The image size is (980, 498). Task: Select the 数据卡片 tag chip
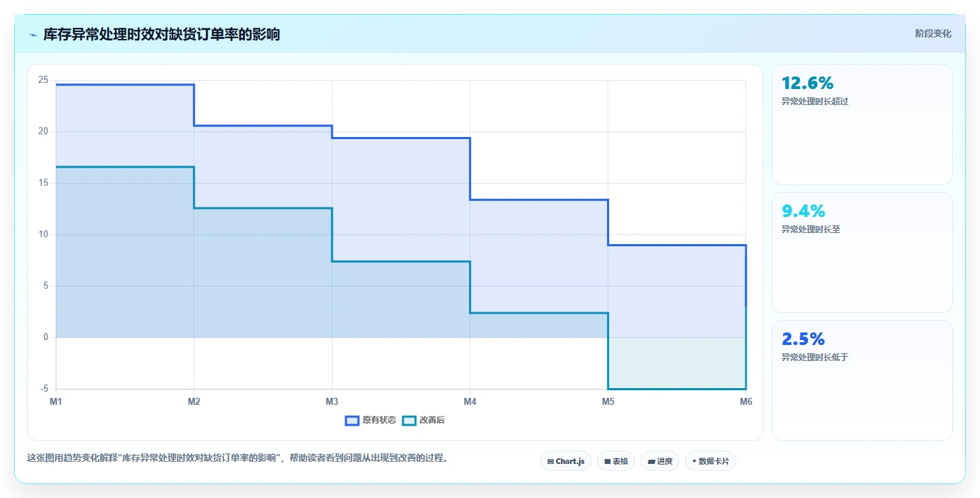click(710, 461)
